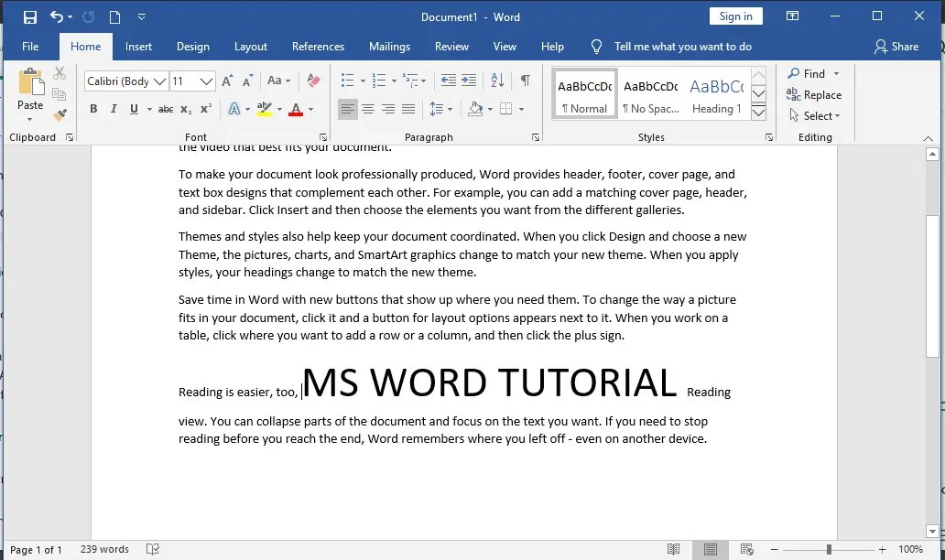Activate the Format Painter brush
Viewport: 945px width, 560px height.
[59, 114]
